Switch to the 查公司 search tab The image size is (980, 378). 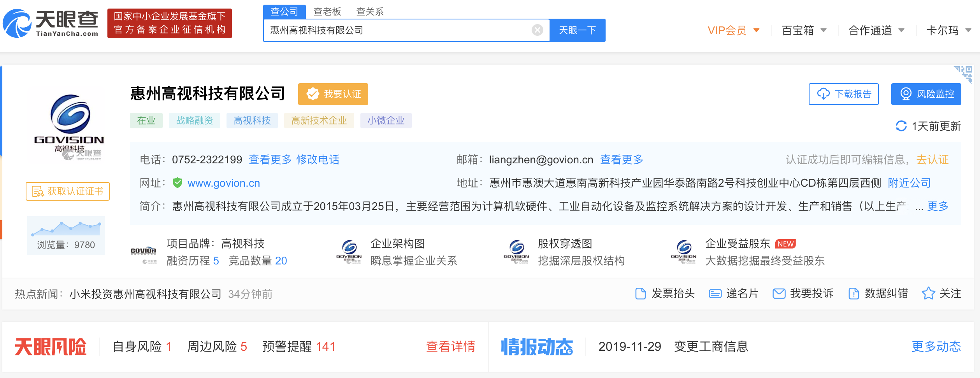[x=285, y=12]
